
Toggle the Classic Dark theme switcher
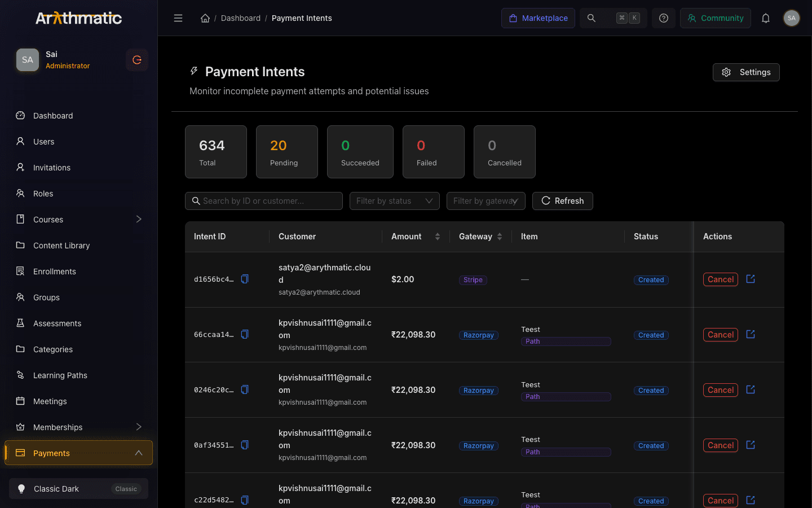pos(78,489)
